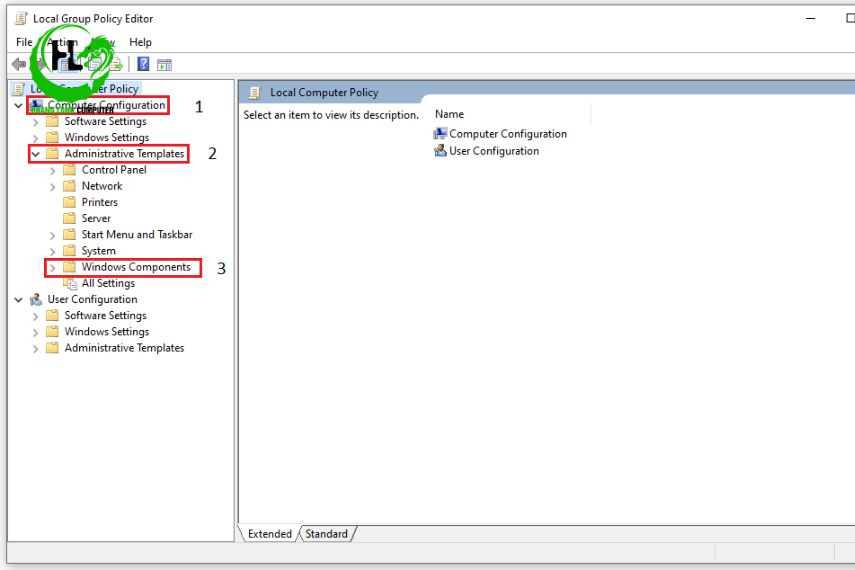Click the Export List toolbar icon
Image resolution: width=855 pixels, height=570 pixels.
(116, 65)
